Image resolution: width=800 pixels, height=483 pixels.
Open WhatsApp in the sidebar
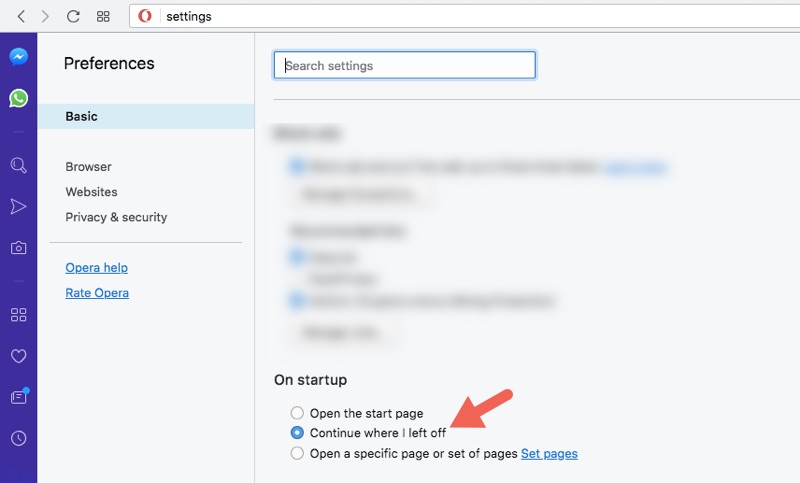click(18, 98)
